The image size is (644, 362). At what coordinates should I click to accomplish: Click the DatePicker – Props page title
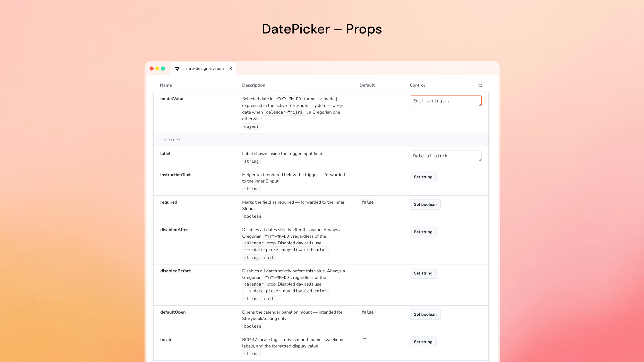point(322,29)
